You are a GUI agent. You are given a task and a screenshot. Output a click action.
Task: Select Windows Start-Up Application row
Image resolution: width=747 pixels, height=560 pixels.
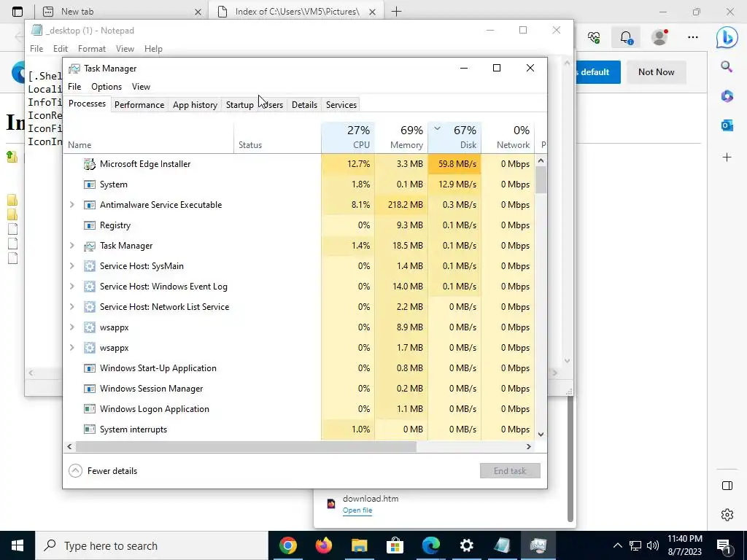coord(299,368)
